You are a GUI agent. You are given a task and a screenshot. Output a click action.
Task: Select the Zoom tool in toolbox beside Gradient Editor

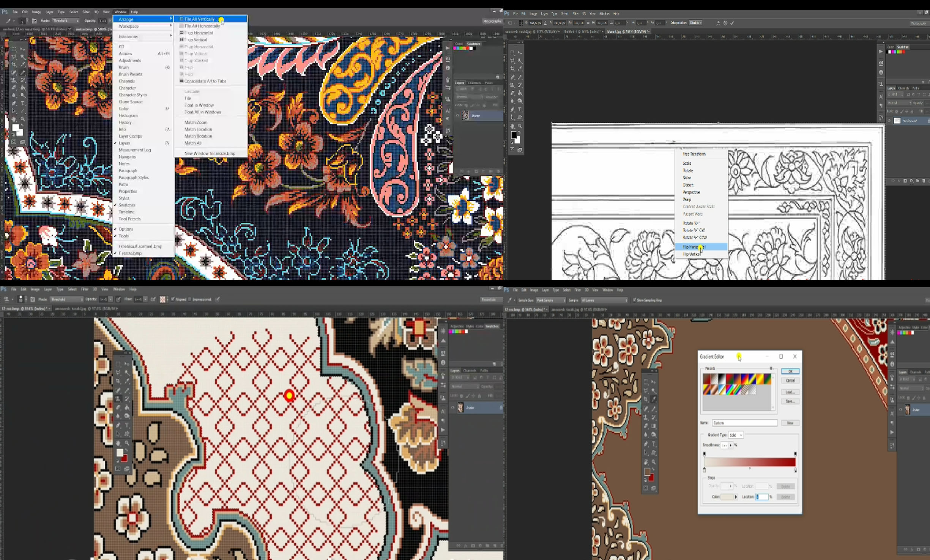pyautogui.click(x=653, y=462)
